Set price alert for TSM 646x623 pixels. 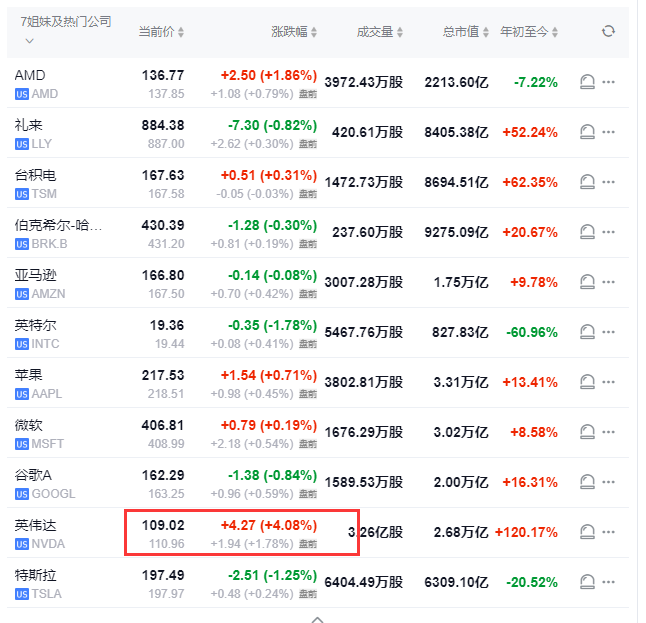pyautogui.click(x=587, y=182)
